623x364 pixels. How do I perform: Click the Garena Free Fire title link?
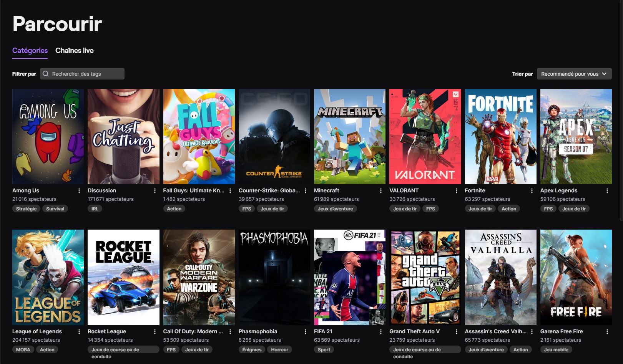562,331
